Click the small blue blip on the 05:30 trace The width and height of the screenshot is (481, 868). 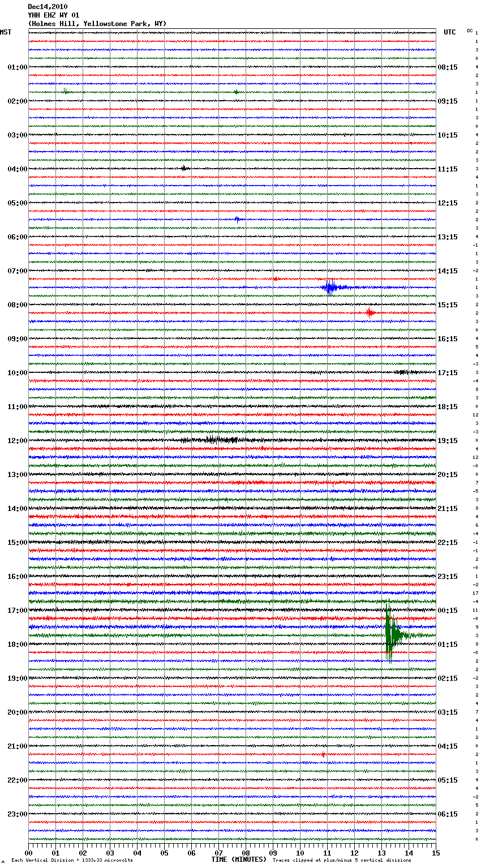(238, 219)
